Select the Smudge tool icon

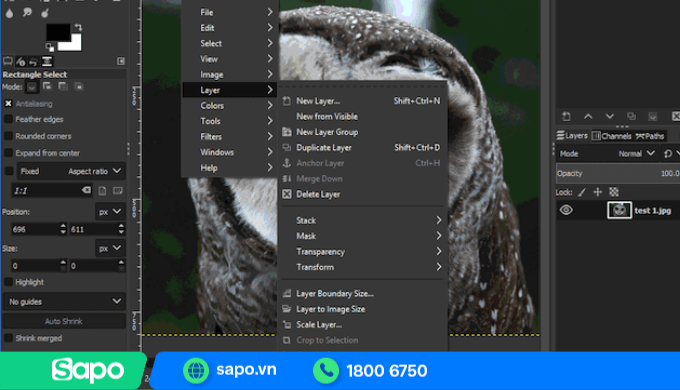point(27,13)
